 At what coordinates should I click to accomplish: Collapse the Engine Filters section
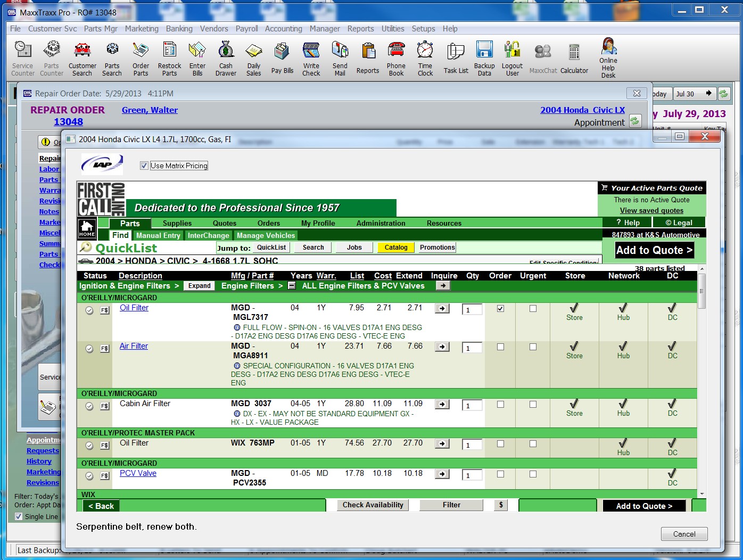291,285
